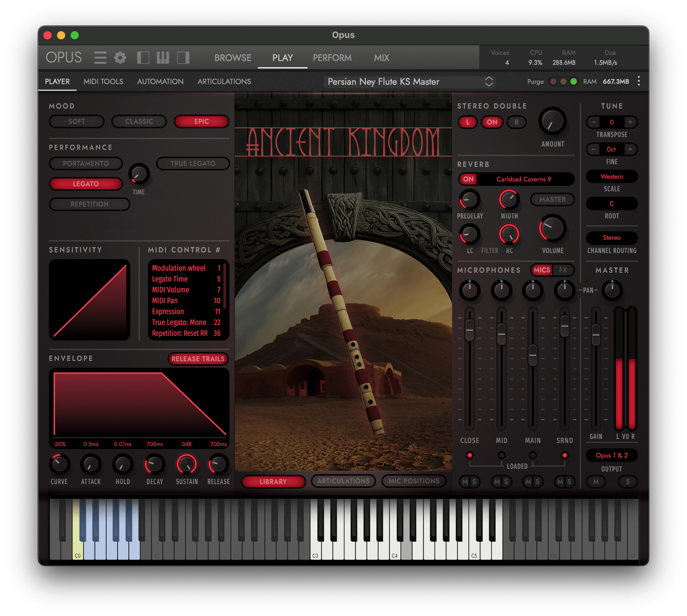Open the root note C dropdown
687x616 pixels.
point(612,204)
